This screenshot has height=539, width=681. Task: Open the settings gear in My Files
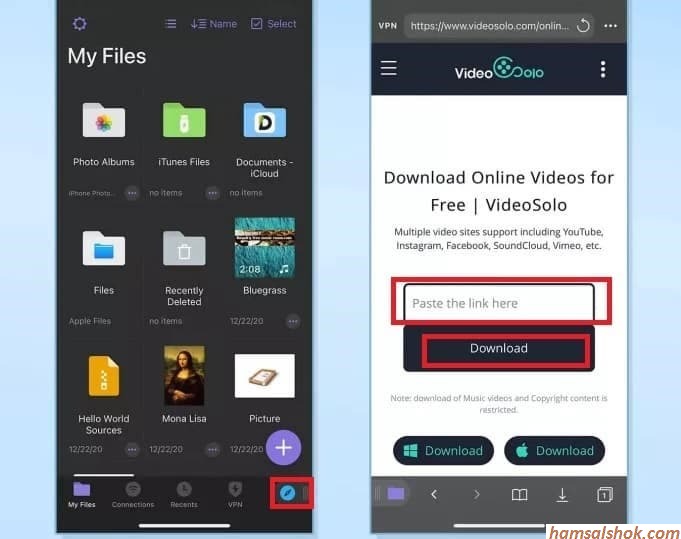pyautogui.click(x=79, y=23)
